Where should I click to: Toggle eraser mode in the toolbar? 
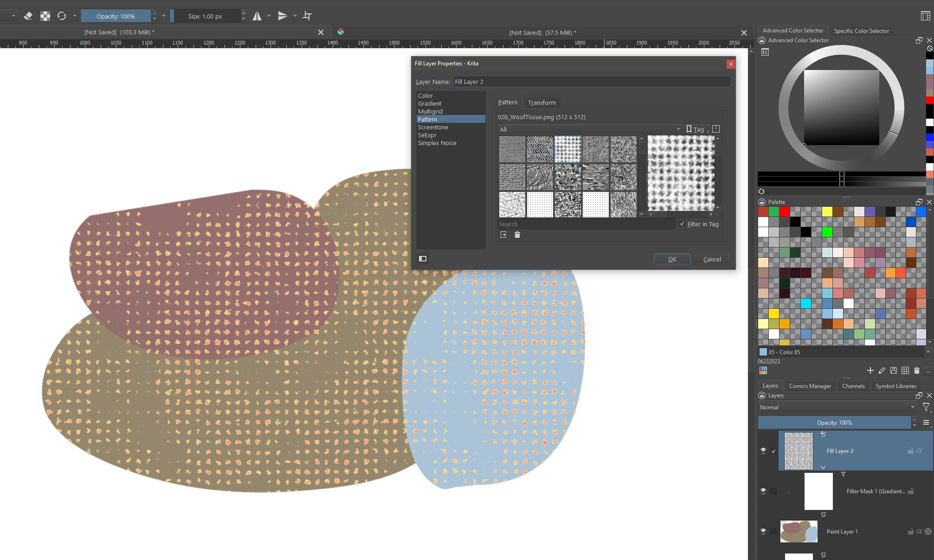28,16
